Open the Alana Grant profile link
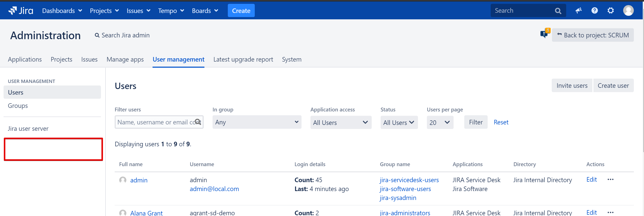The image size is (644, 216). point(146,213)
